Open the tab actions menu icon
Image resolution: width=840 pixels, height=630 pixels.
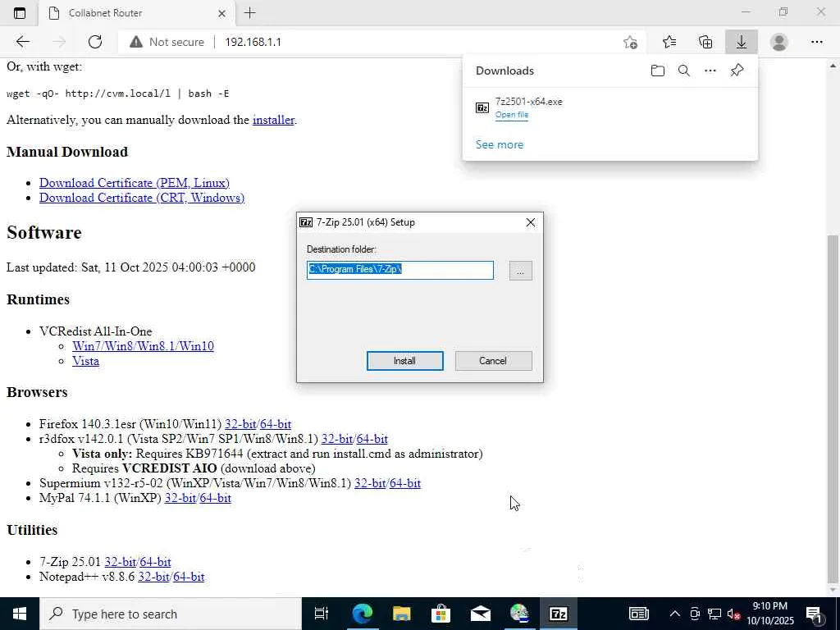click(20, 13)
